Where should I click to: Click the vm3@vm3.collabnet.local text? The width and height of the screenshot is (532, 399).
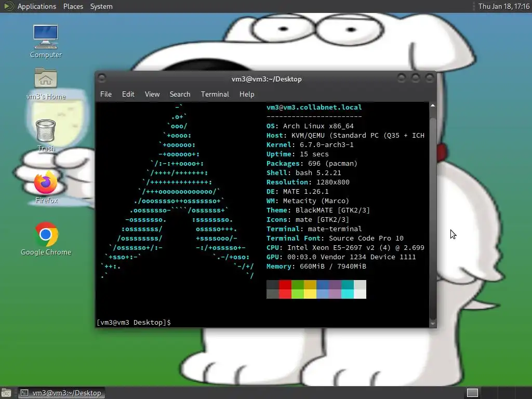[x=314, y=107]
